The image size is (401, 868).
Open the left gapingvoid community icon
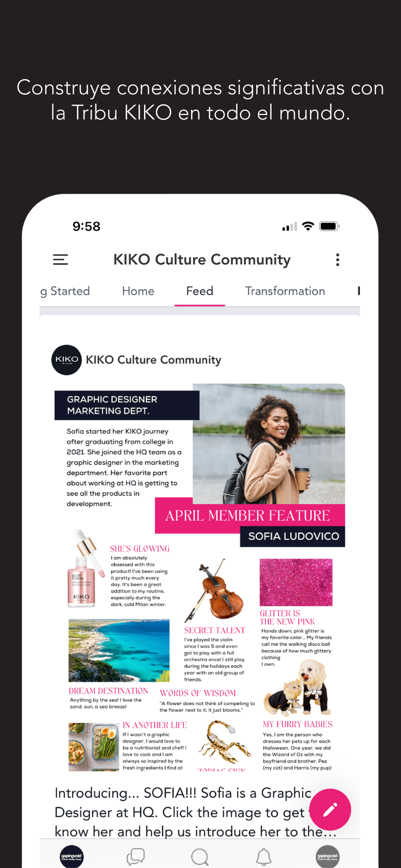[72, 857]
